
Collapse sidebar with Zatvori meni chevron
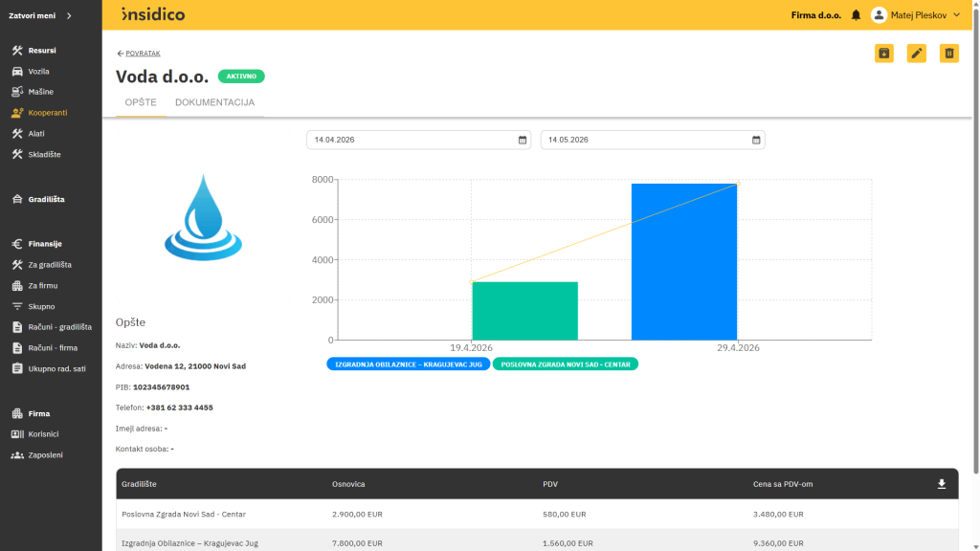pyautogui.click(x=69, y=15)
